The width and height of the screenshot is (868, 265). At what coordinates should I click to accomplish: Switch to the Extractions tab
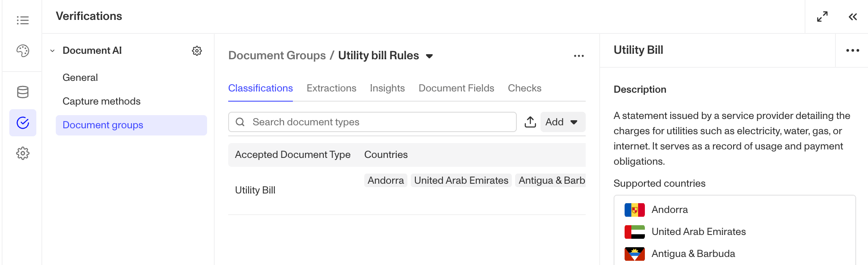coord(331,88)
